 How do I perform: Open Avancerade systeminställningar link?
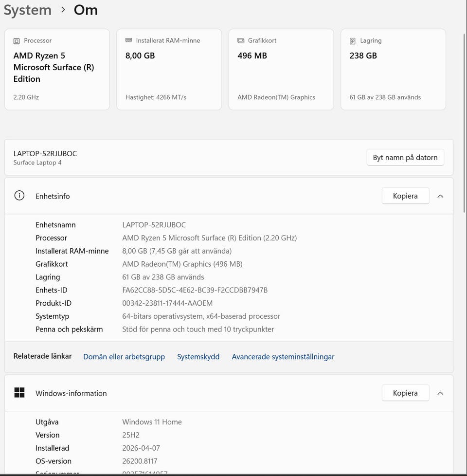pos(283,357)
